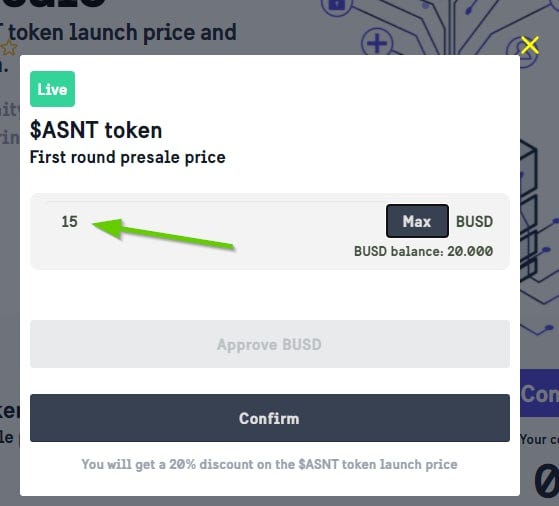Viewport: 559px width, 506px height.
Task: Focus the amount input showing 15
Action: pyautogui.click(x=214, y=221)
